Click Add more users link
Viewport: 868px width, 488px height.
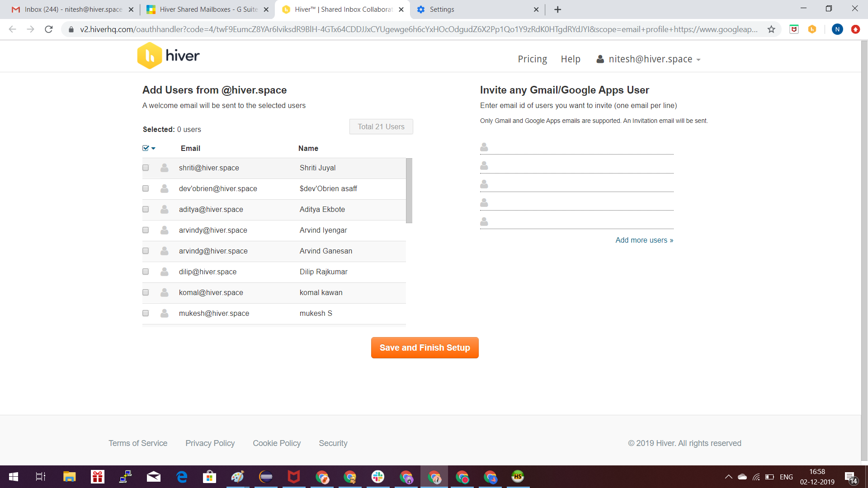tap(644, 240)
